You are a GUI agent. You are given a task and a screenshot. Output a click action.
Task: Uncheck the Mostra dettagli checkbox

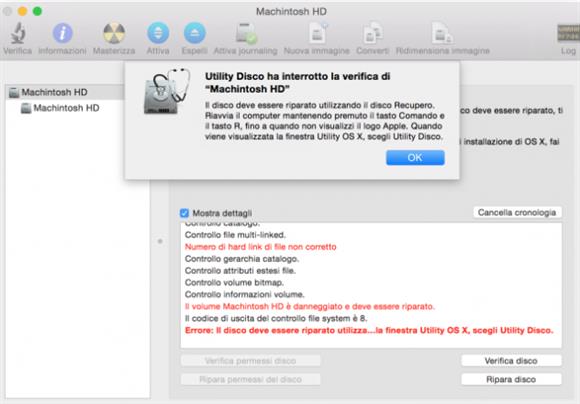tap(184, 213)
